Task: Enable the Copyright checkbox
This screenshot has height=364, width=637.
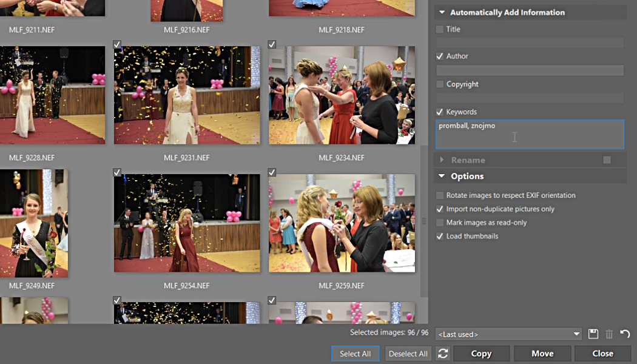Action: pos(440,84)
